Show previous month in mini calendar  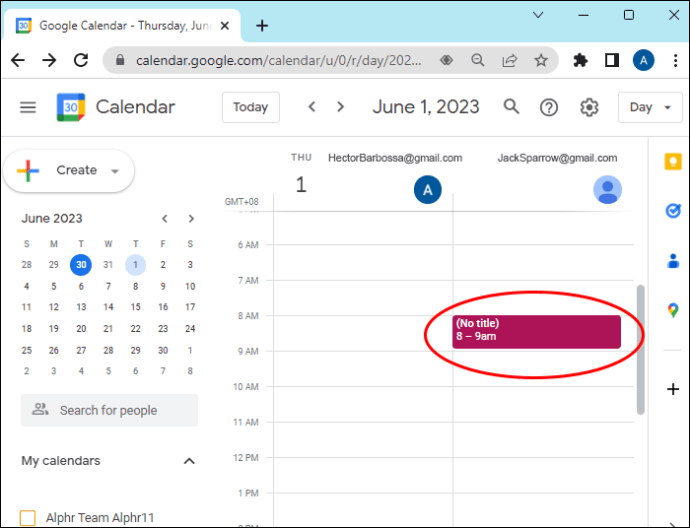165,219
